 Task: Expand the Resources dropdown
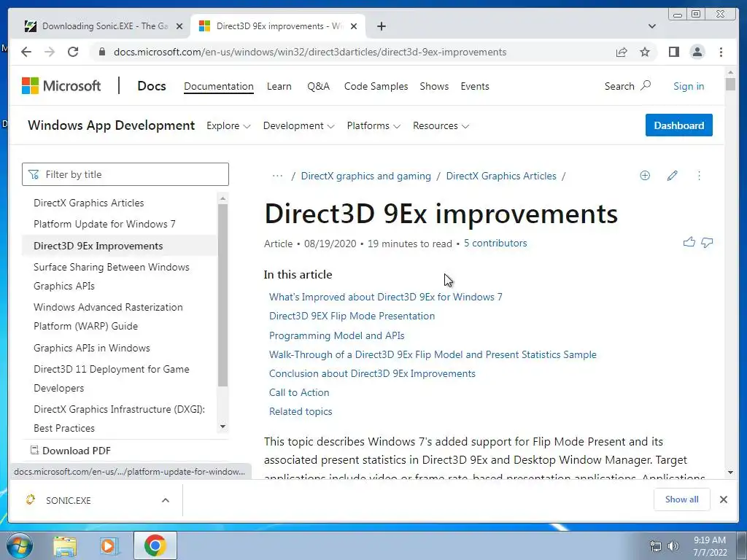441,125
